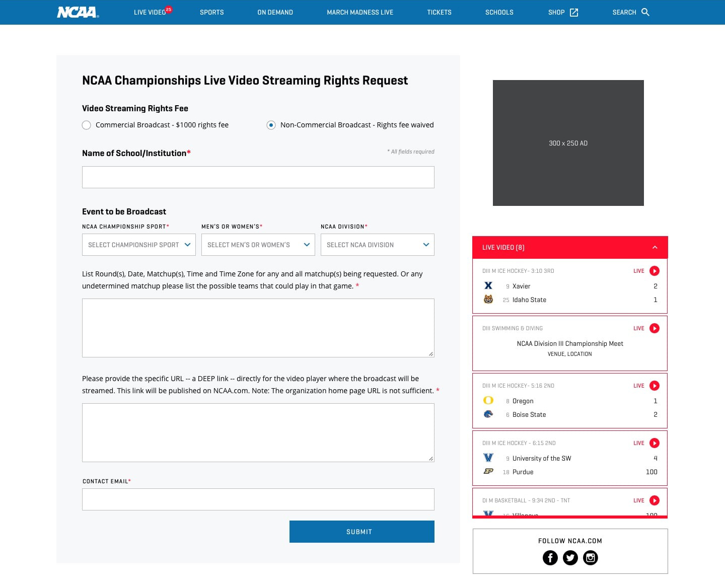The height and width of the screenshot is (588, 725).
Task: Open the Select Championship Sport dropdown
Action: coord(138,245)
